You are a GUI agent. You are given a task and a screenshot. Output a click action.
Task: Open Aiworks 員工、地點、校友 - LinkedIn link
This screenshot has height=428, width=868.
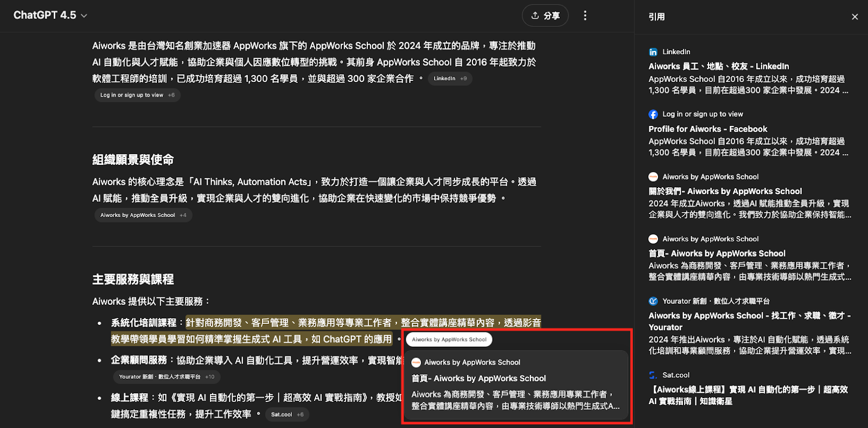719,66
